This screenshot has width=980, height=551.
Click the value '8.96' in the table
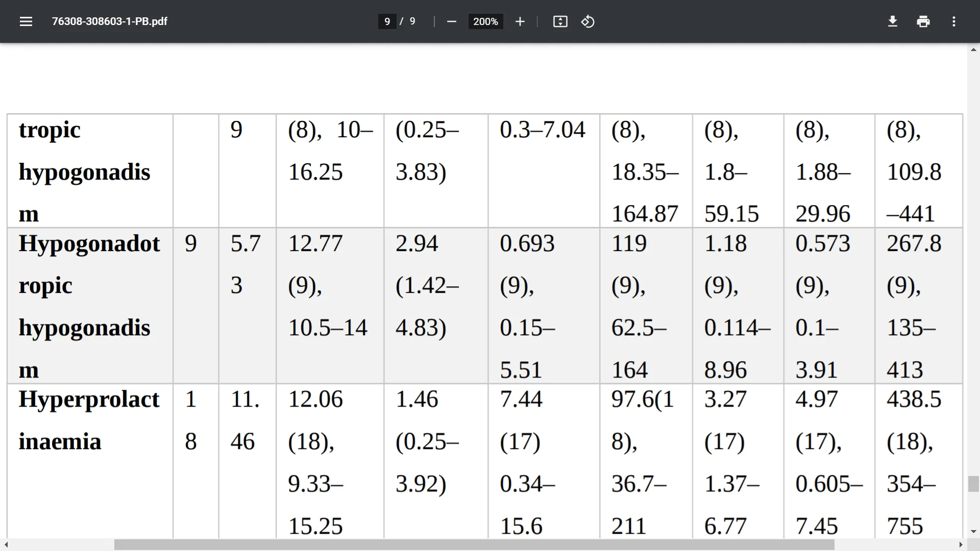click(725, 370)
